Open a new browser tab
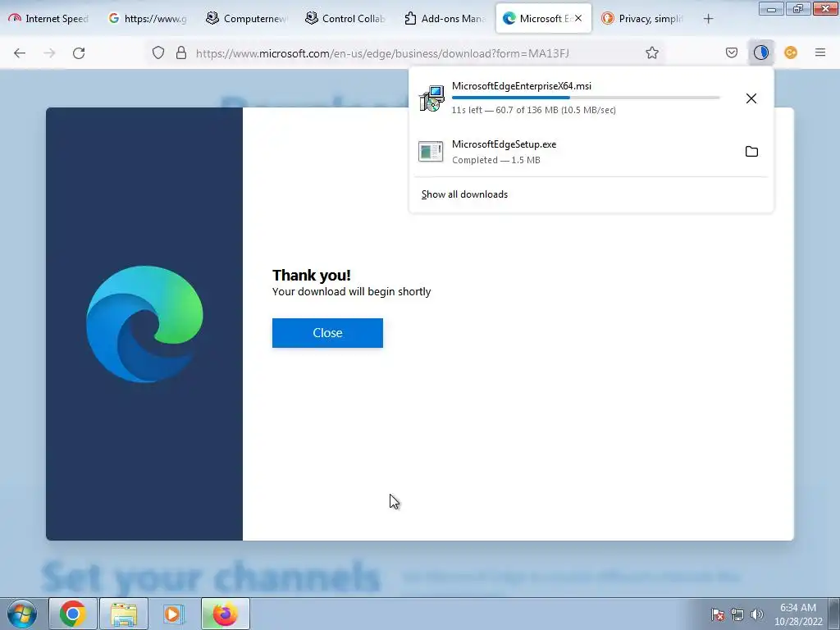Image resolution: width=840 pixels, height=630 pixels. coord(708,19)
